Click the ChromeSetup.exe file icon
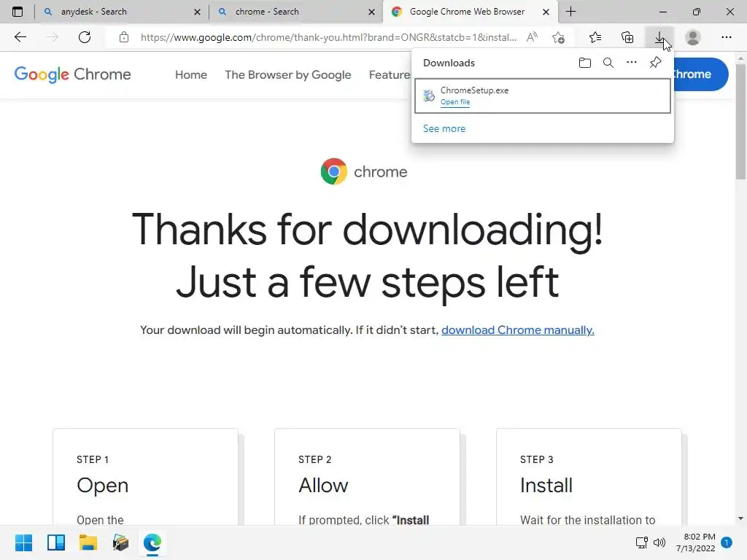 [429, 96]
